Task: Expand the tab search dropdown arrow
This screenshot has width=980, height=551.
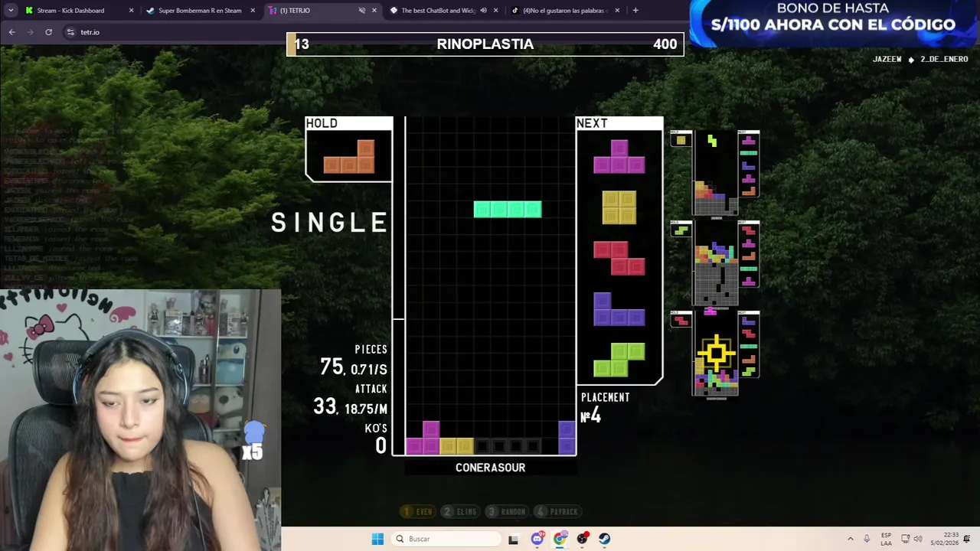Action: click(x=10, y=11)
